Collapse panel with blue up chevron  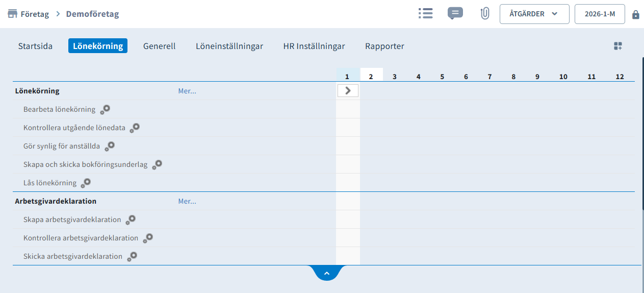(327, 273)
